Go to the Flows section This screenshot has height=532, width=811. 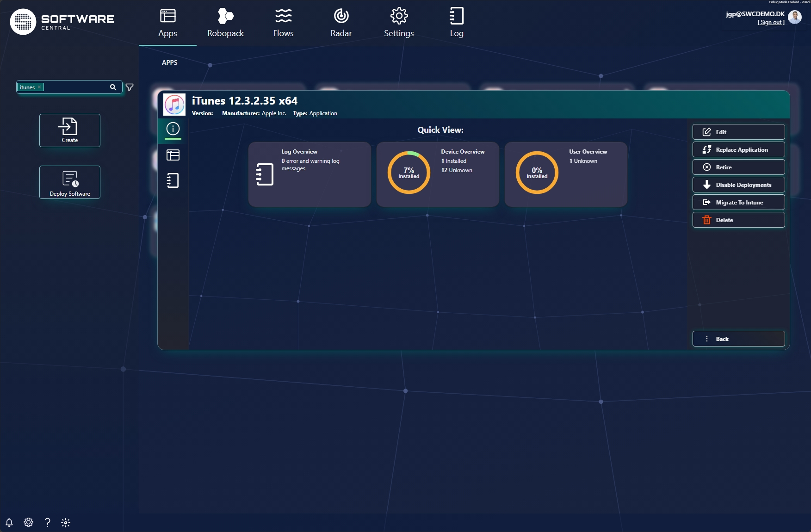pyautogui.click(x=283, y=23)
